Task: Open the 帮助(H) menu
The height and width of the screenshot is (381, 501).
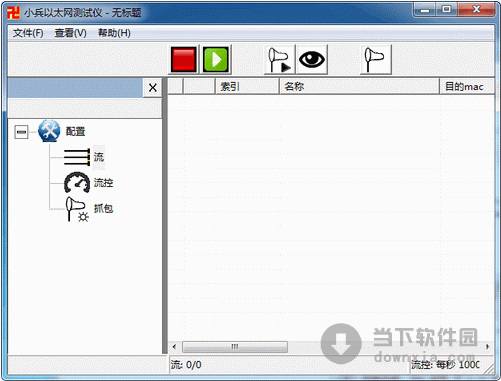Action: 114,33
